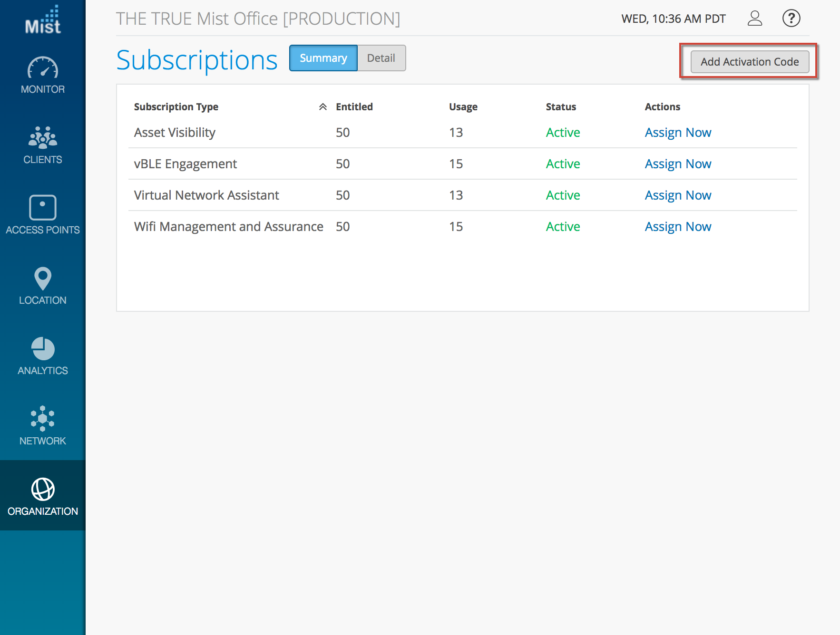The image size is (840, 635).
Task: Switch to the Detail tab
Action: 381,58
